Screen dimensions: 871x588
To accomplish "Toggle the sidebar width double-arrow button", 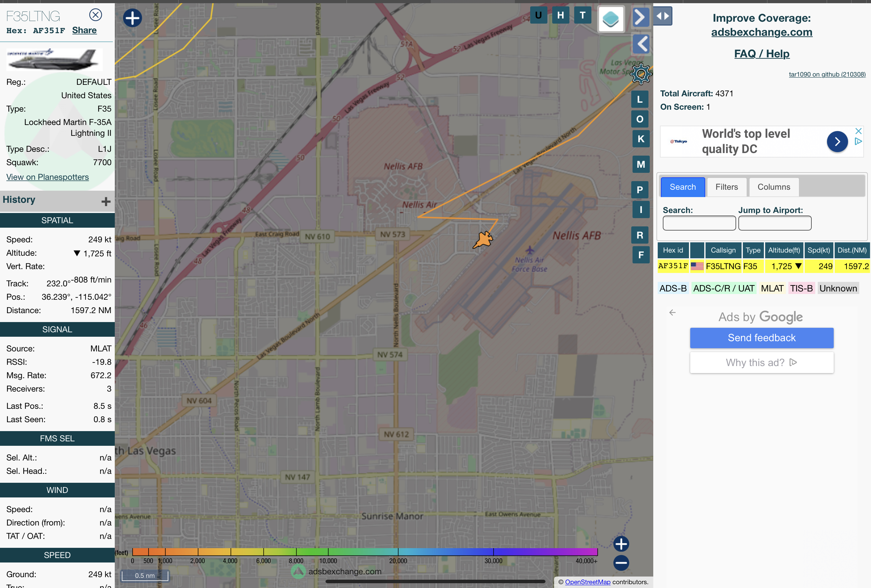I will click(662, 16).
